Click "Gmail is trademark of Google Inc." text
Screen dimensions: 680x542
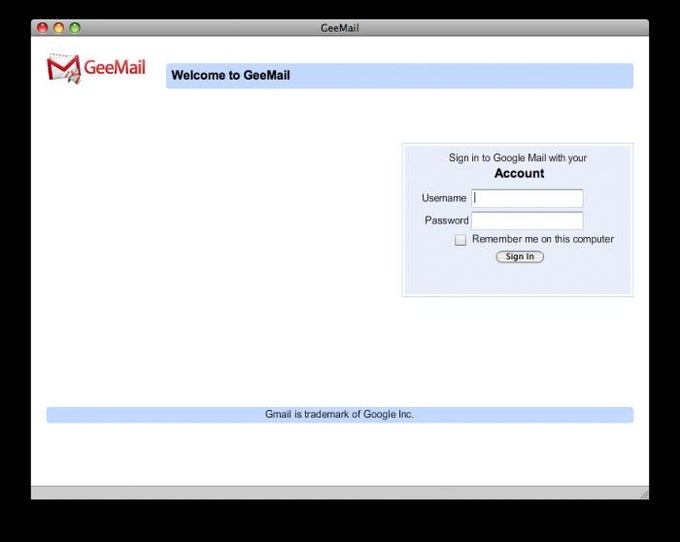[339, 415]
